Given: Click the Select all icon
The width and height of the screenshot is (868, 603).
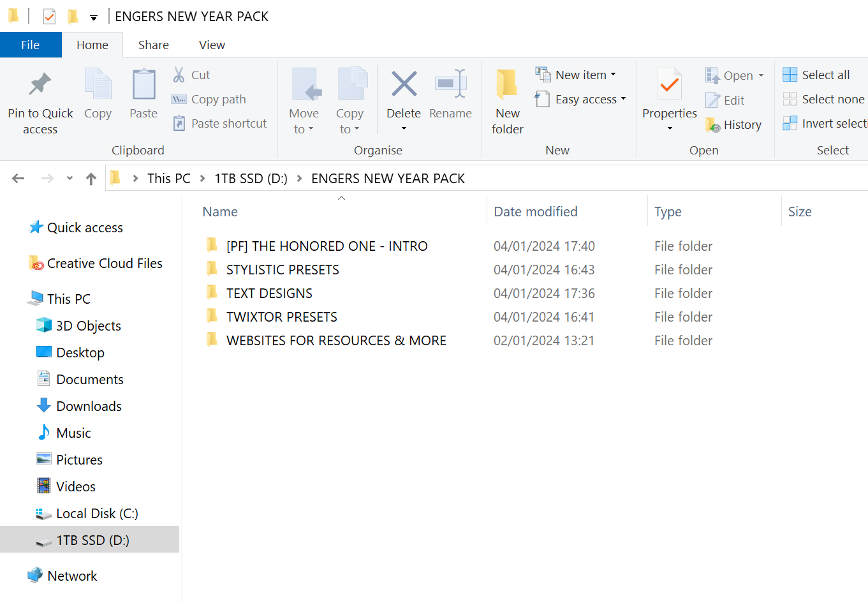Looking at the screenshot, I should (x=790, y=75).
